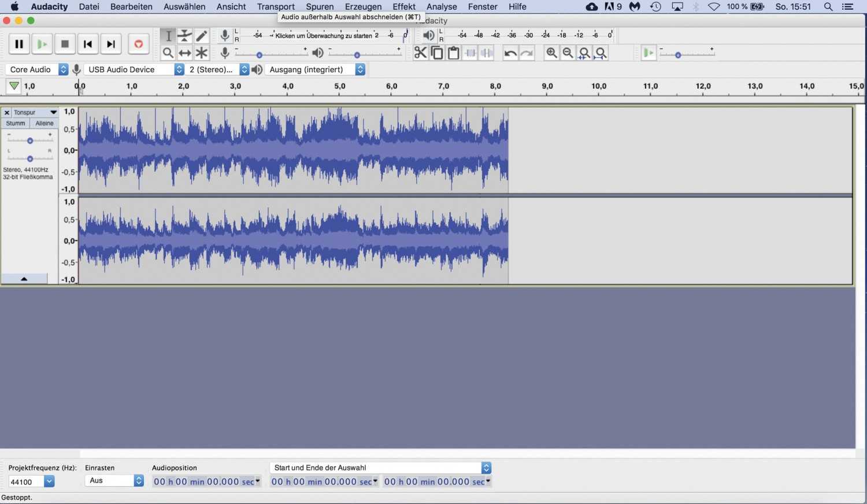Image resolution: width=867 pixels, height=504 pixels.
Task: Zoom out with the minus magnifier
Action: tap(568, 53)
